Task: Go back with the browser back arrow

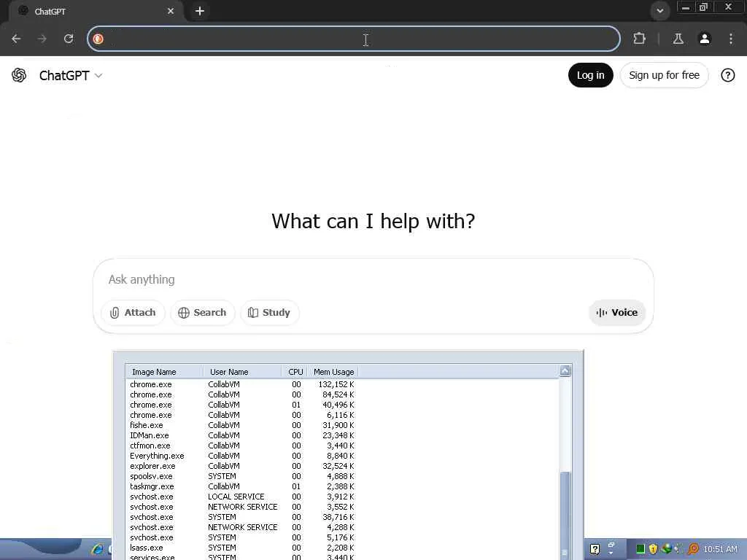Action: pos(16,39)
